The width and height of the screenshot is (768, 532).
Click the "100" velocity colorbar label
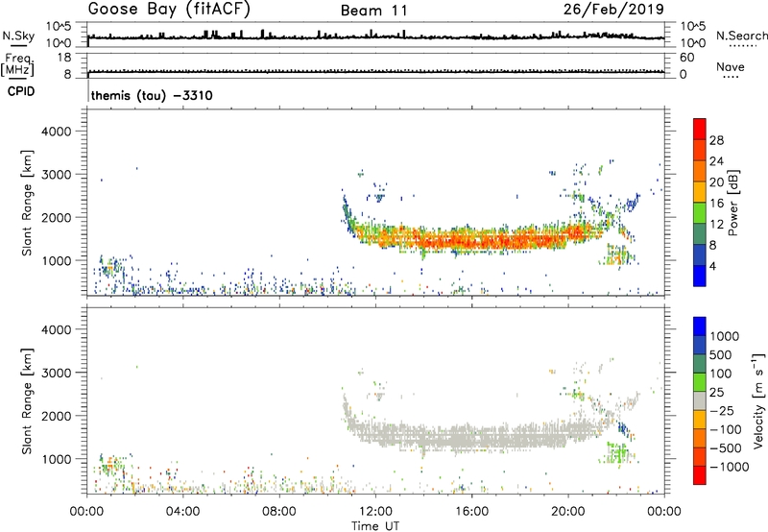coord(720,374)
